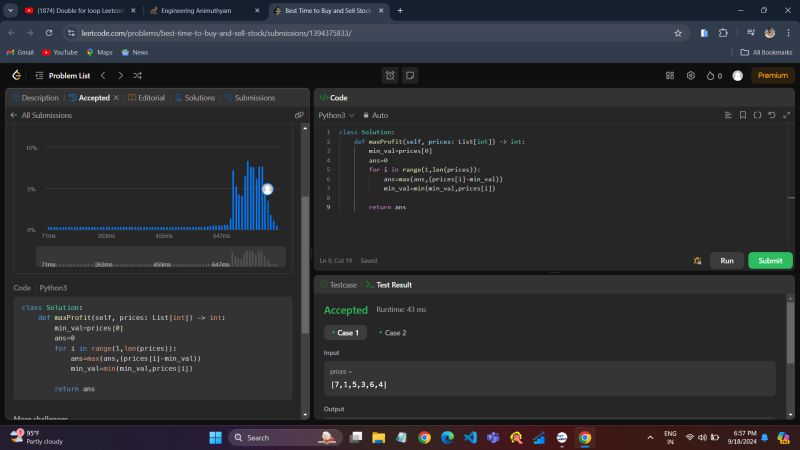Switch to the Testcase tab
Screen dimensions: 800x450
(x=338, y=285)
